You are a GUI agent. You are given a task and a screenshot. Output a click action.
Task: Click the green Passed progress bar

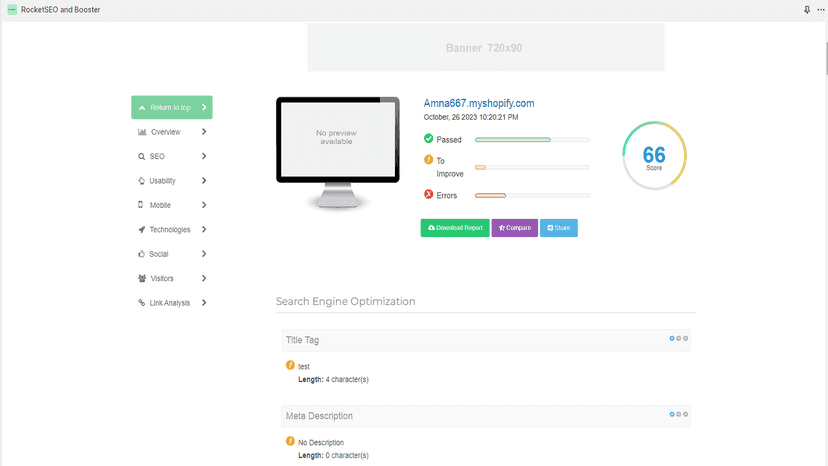pos(532,139)
